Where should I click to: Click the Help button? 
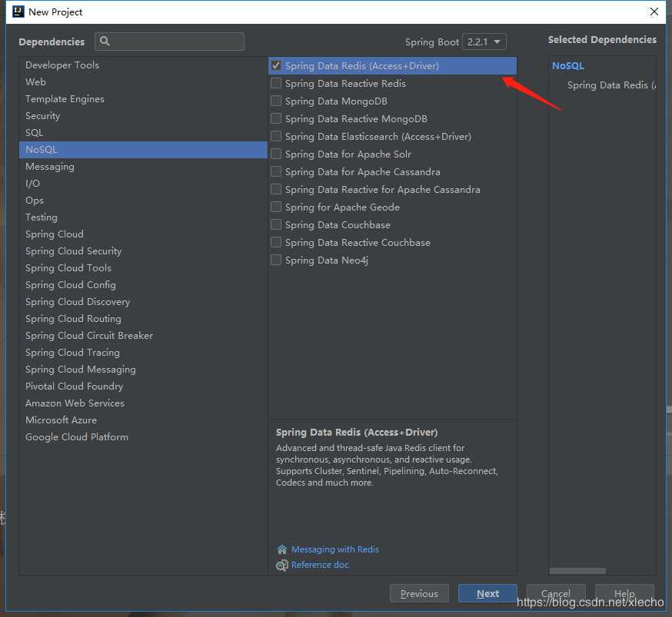[x=624, y=593]
